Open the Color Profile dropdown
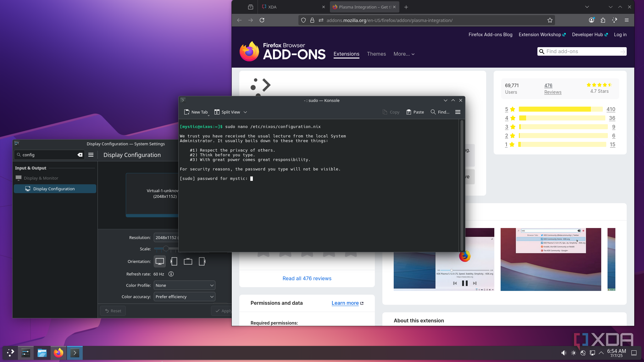 point(184,285)
